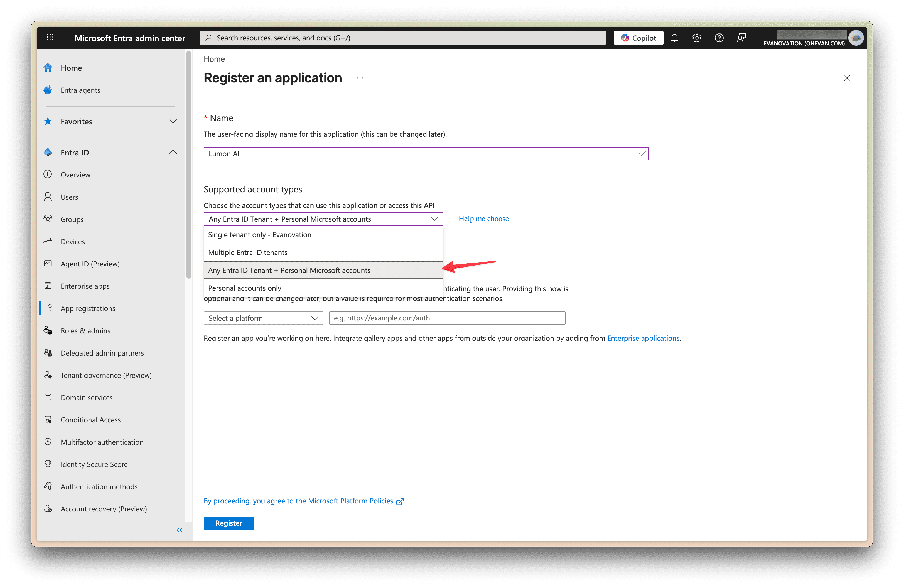Select Personal accounts only from the list

(245, 288)
